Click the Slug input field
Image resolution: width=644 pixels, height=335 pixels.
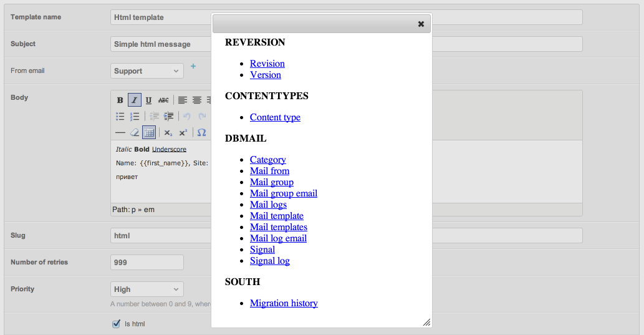160,236
